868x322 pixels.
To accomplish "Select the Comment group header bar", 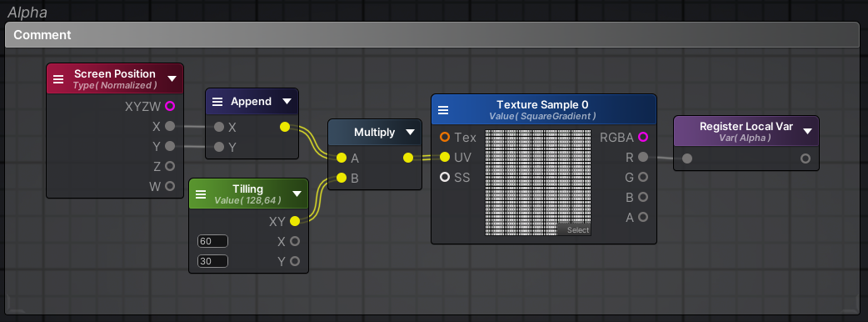I will click(432, 35).
